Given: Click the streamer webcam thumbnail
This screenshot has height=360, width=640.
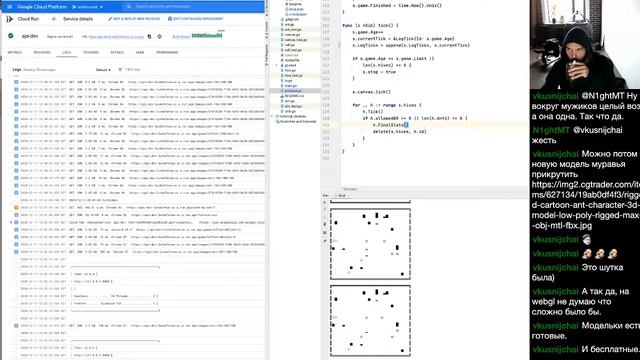Looking at the screenshot, I should (x=584, y=44).
